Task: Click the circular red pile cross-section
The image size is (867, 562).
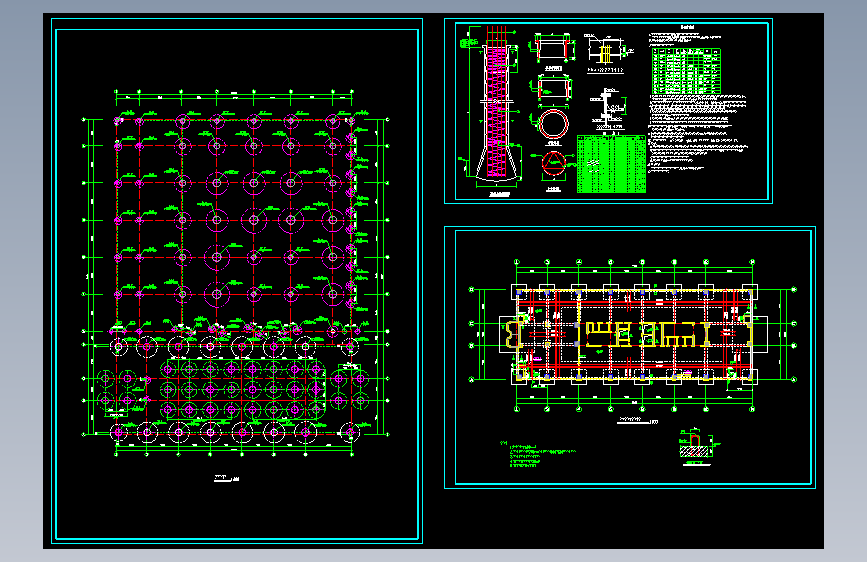Action: coord(553,124)
